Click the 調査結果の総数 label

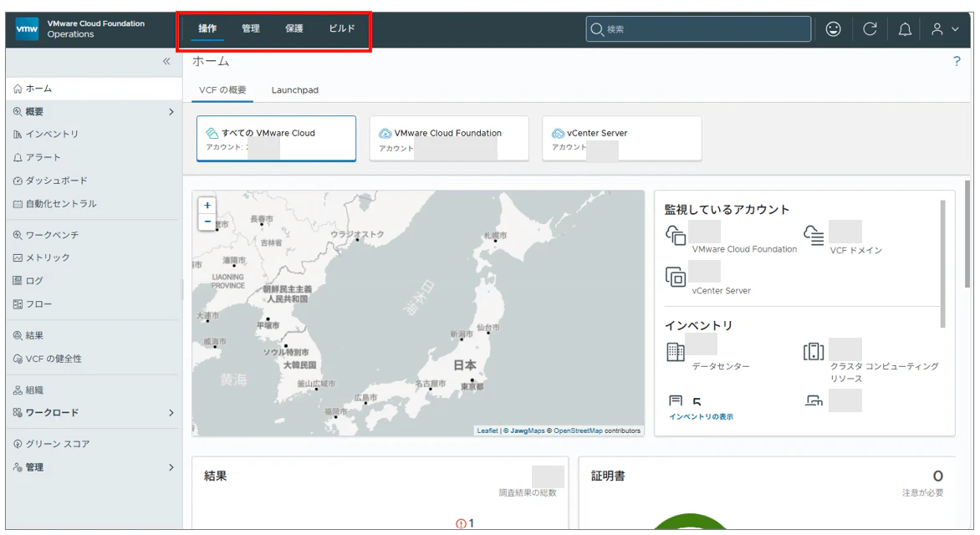[x=528, y=493]
